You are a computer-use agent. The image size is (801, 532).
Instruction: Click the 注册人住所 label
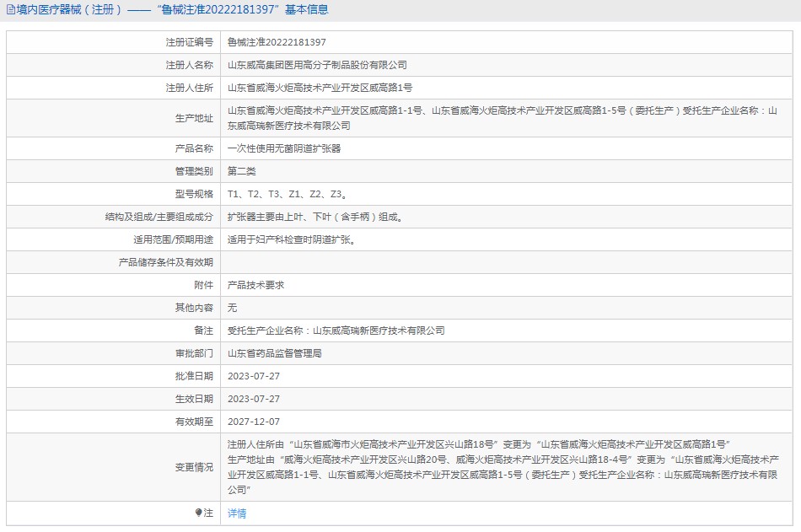189,88
